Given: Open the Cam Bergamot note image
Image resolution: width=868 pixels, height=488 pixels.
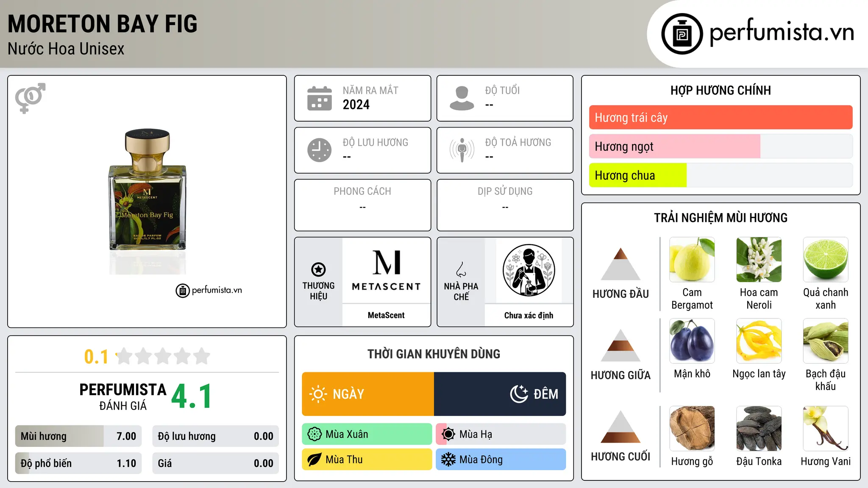Looking at the screenshot, I should tap(692, 260).
